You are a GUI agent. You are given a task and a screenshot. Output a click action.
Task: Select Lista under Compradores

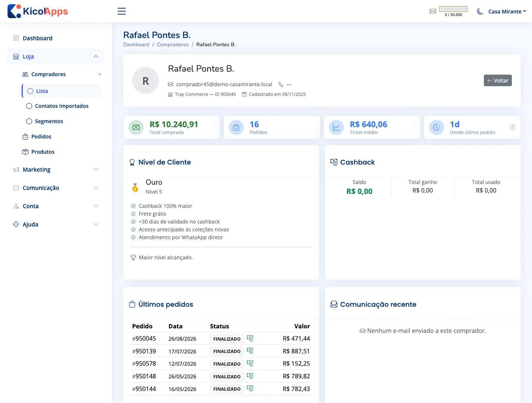click(x=62, y=91)
